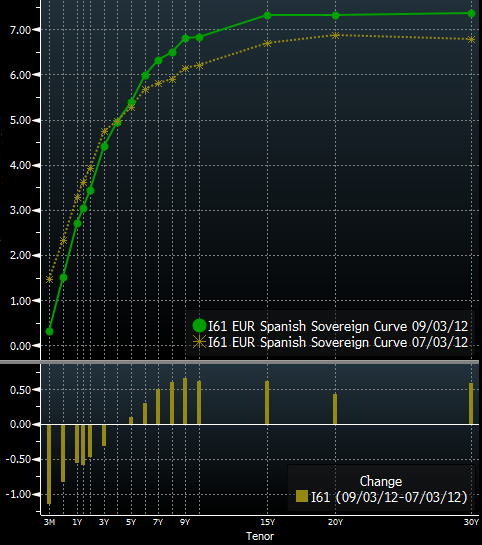Click the '15Y' tenor axis label
The image size is (482, 545).
tap(268, 522)
